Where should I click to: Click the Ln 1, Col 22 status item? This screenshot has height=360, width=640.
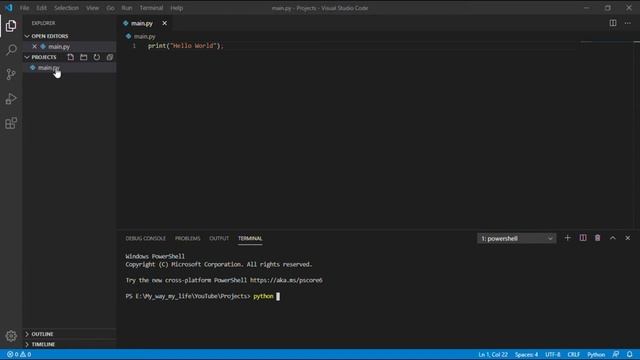tap(493, 354)
